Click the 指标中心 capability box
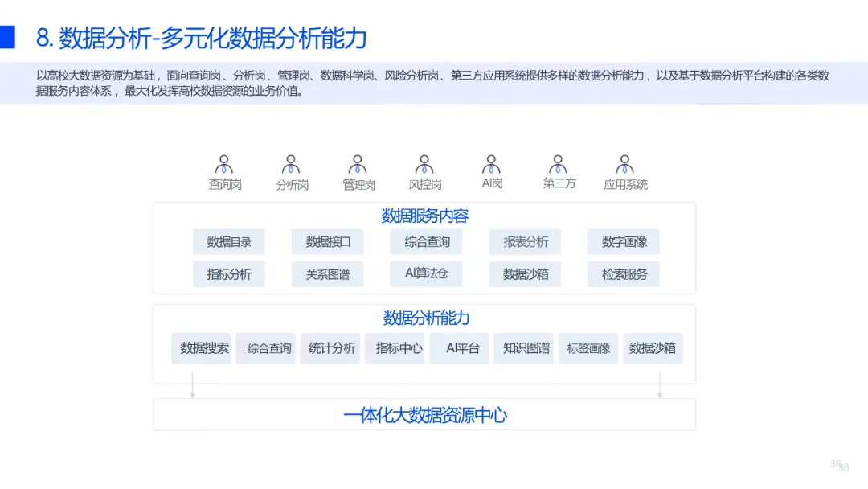 point(395,348)
